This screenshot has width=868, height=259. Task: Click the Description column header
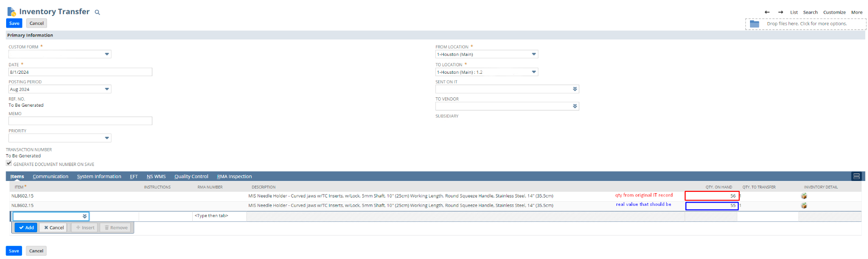263,187
